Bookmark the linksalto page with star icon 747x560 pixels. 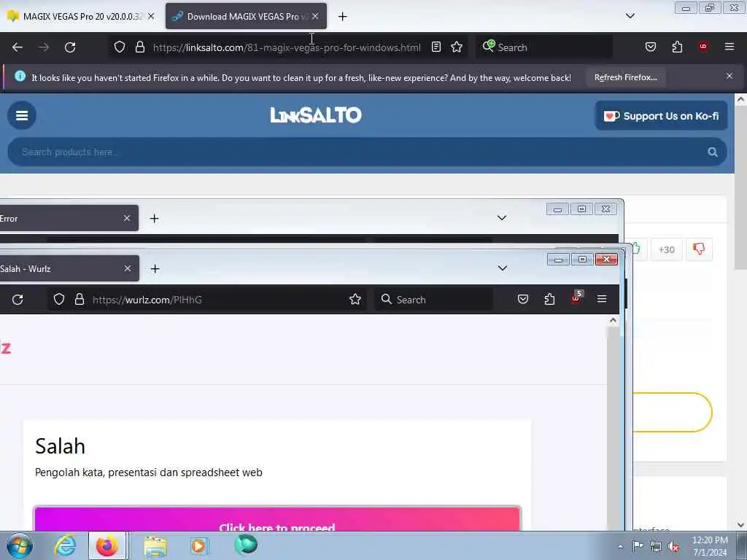457,47
